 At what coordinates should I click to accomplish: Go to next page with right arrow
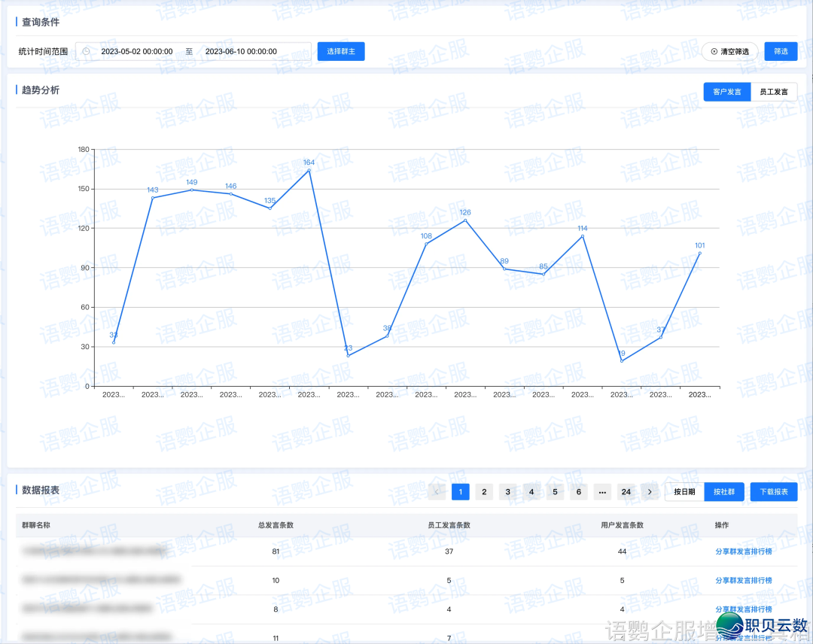coord(650,492)
